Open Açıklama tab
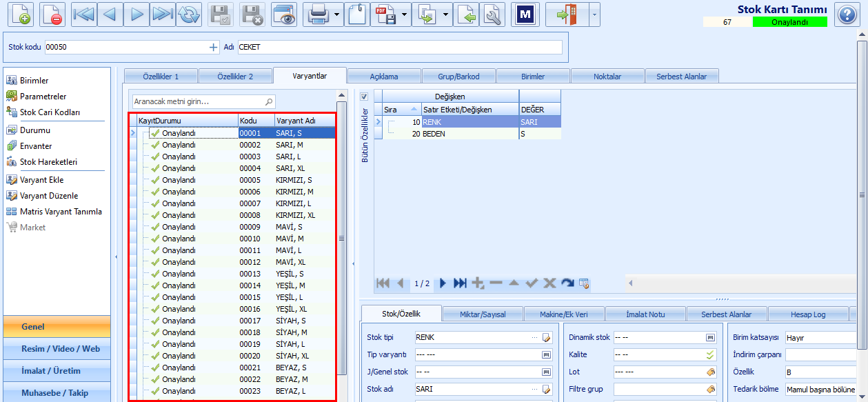This screenshot has height=402, width=868. pos(384,77)
